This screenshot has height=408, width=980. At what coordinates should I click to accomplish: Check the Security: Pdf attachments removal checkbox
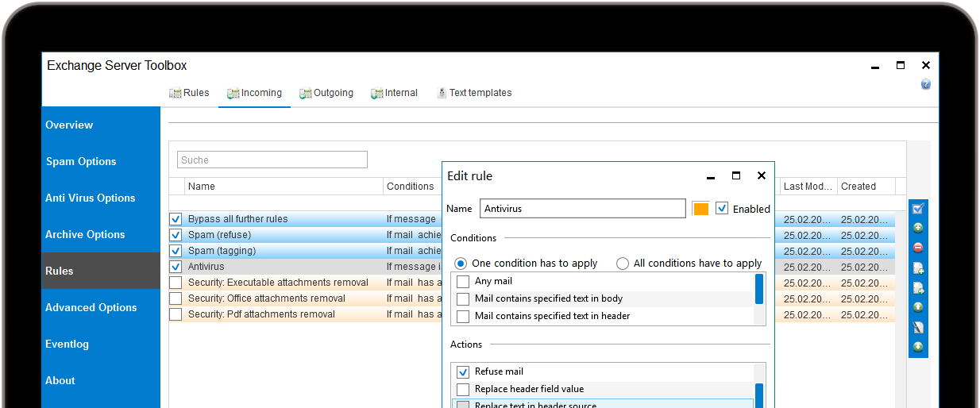point(176,314)
